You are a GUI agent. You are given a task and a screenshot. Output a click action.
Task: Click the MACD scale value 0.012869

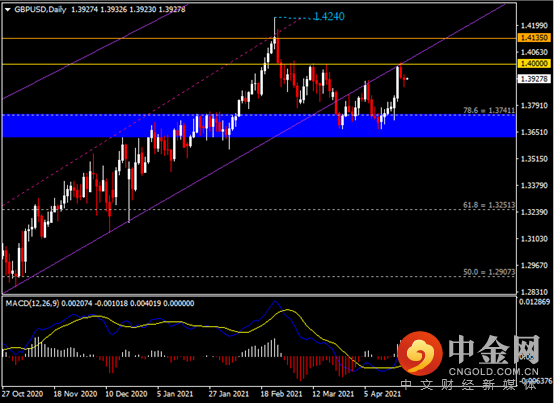tap(535, 302)
